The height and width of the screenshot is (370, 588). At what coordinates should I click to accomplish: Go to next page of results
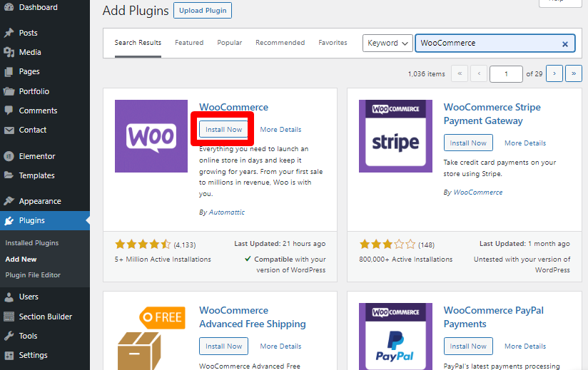pyautogui.click(x=554, y=73)
